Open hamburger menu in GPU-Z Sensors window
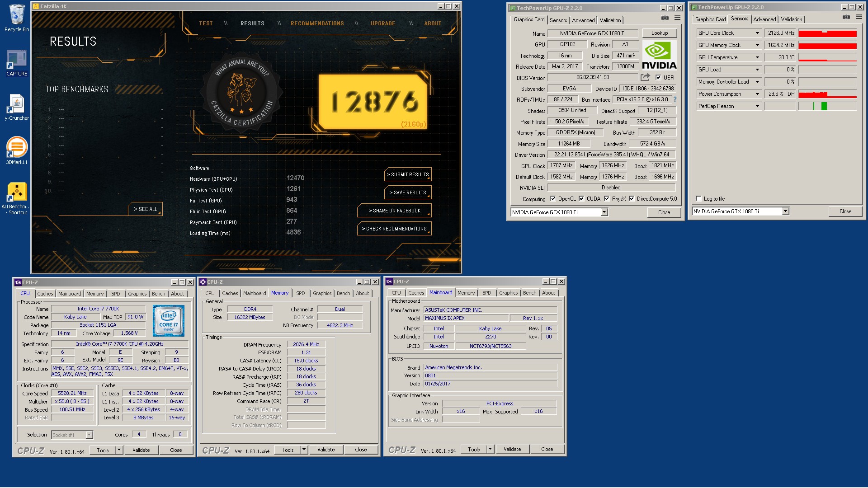The image size is (868, 488). [859, 17]
